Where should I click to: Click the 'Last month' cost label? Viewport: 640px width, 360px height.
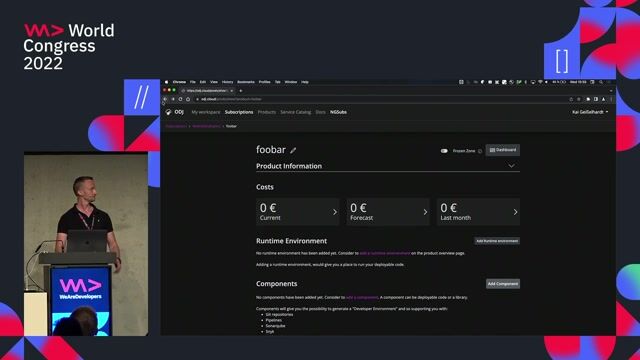[456, 218]
